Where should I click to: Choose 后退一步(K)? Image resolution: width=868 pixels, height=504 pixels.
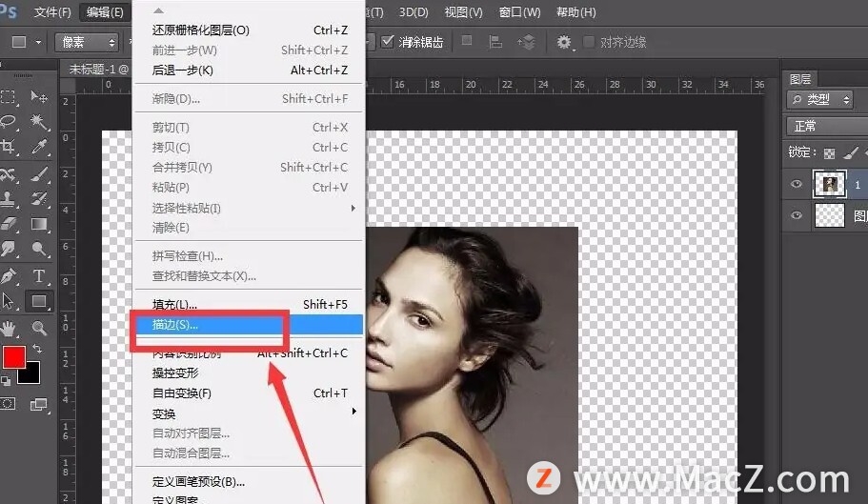tap(249, 71)
